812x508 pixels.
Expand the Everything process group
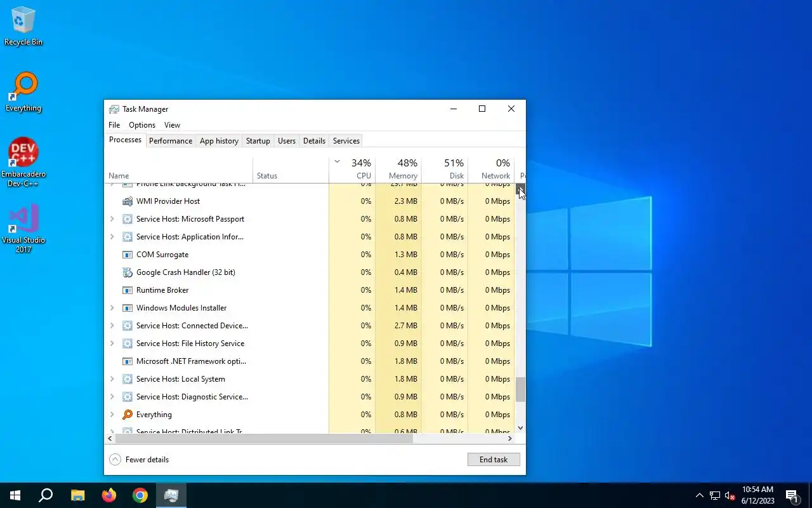[112, 415]
